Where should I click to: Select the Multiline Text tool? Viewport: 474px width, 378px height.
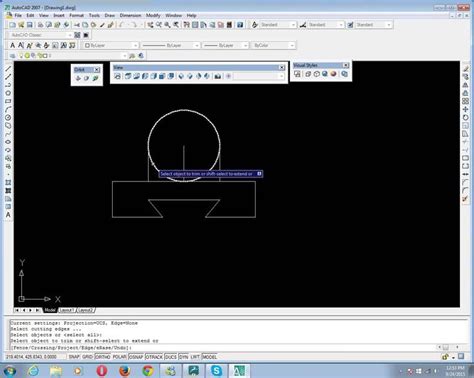pyautogui.click(x=8, y=215)
